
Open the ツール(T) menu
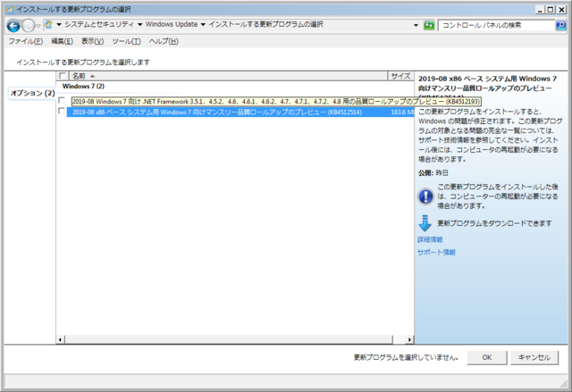(x=126, y=41)
